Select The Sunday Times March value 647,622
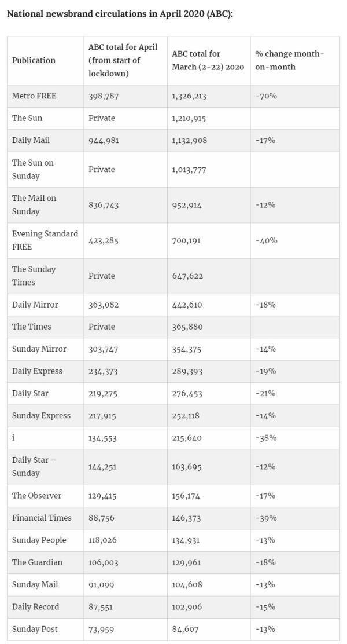 [x=187, y=276]
